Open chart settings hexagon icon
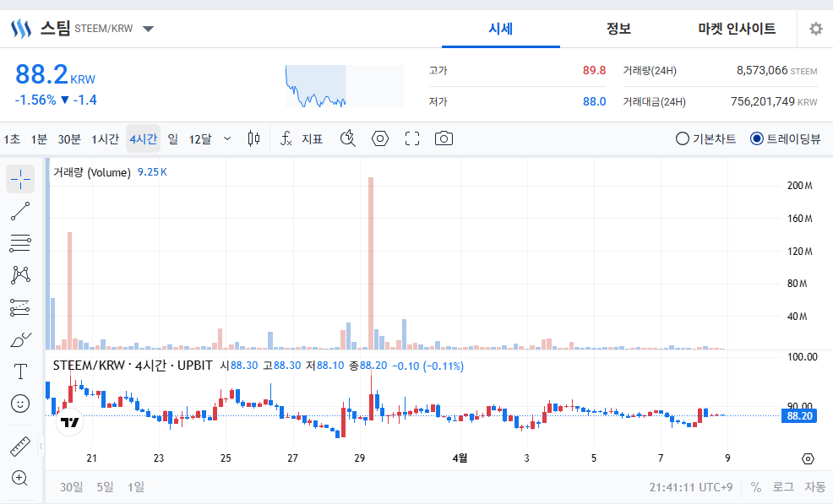 (x=380, y=138)
